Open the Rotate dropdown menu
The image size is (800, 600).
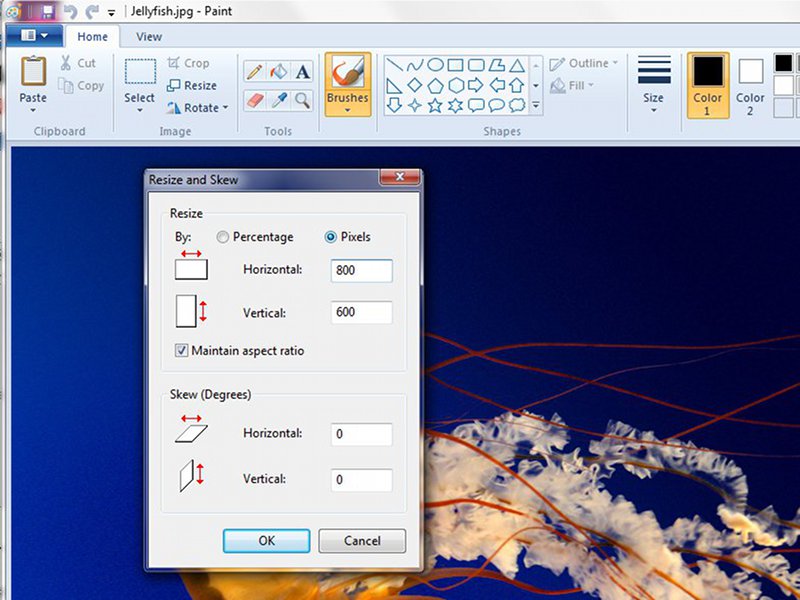tap(197, 108)
